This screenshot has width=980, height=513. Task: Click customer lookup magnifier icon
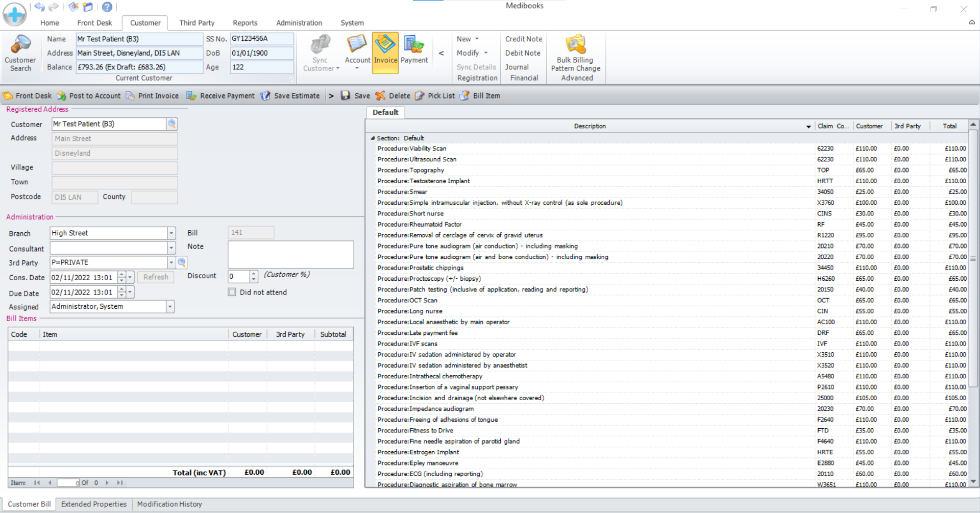(x=172, y=124)
